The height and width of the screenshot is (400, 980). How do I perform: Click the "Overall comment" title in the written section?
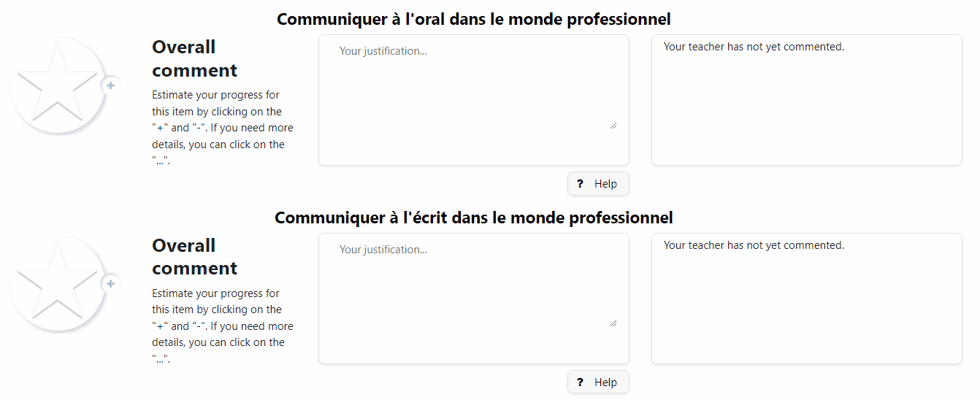click(194, 257)
